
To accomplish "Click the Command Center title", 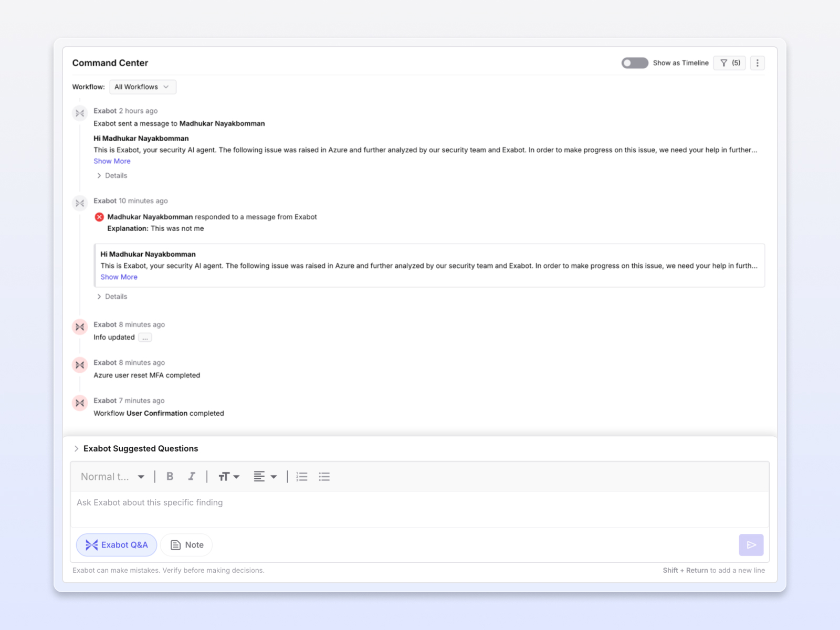I will [x=110, y=63].
